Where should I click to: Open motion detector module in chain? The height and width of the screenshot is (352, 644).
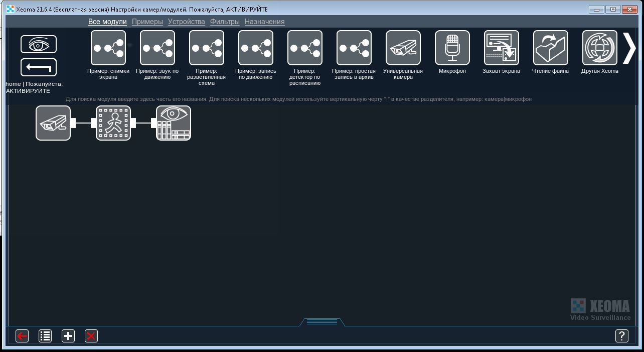(x=113, y=123)
